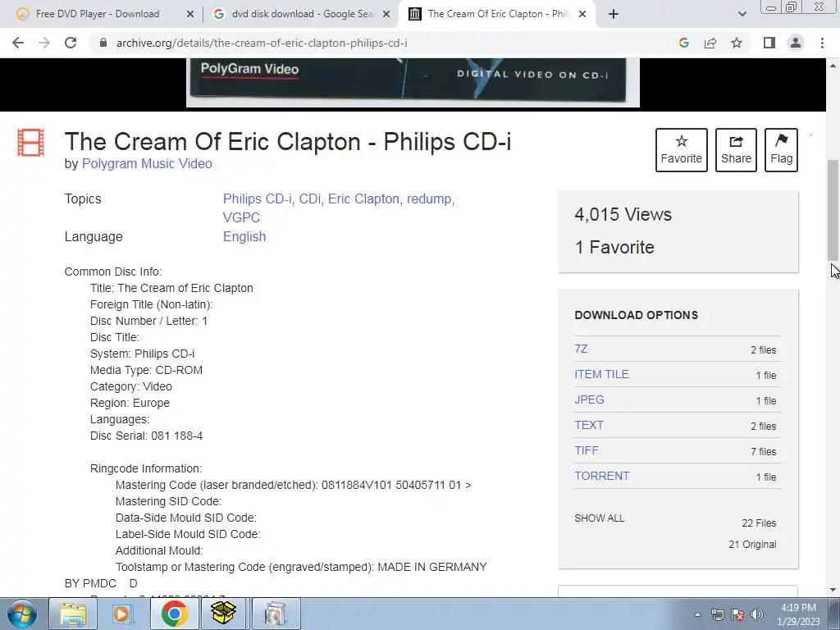Open the Windows Start button

click(21, 614)
